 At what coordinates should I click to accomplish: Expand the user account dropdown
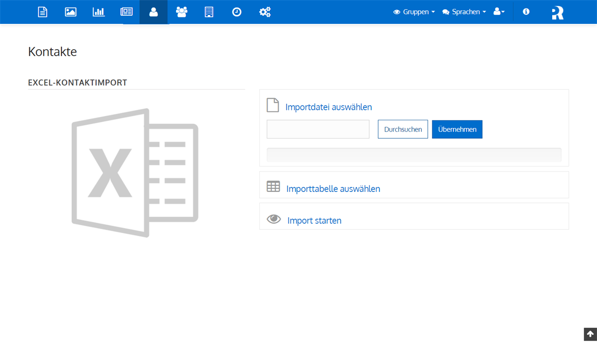tap(499, 12)
